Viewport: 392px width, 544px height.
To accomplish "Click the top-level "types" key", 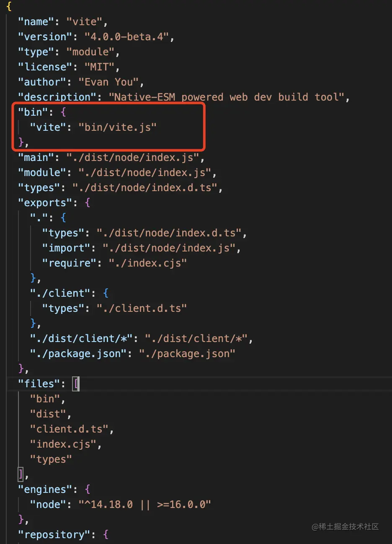I will coord(39,188).
